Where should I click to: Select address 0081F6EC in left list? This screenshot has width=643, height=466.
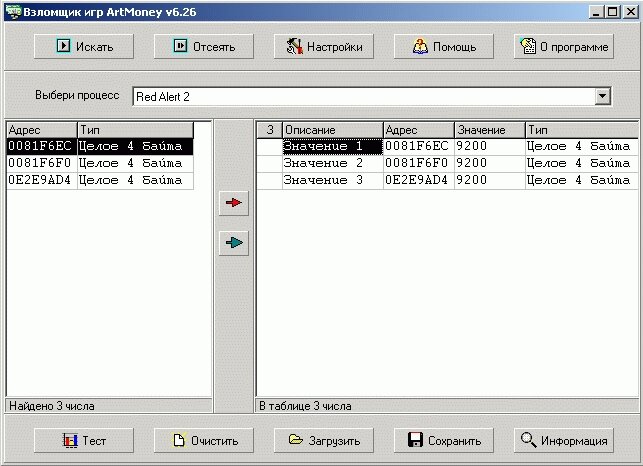coord(41,146)
